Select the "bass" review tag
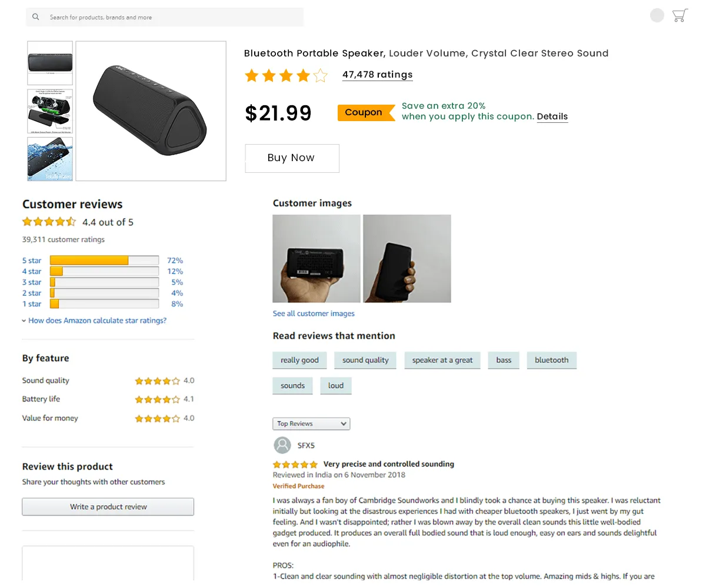The width and height of the screenshot is (706, 588). point(504,360)
